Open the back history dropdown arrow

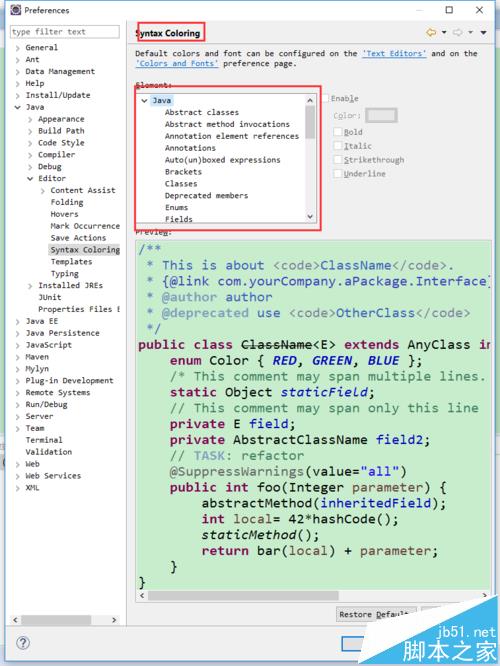[444, 32]
